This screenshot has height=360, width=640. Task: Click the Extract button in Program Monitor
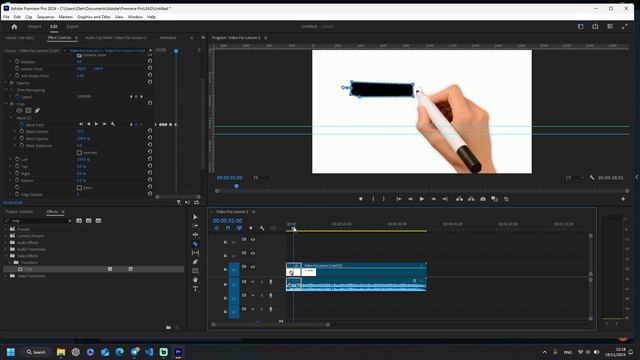(x=471, y=199)
